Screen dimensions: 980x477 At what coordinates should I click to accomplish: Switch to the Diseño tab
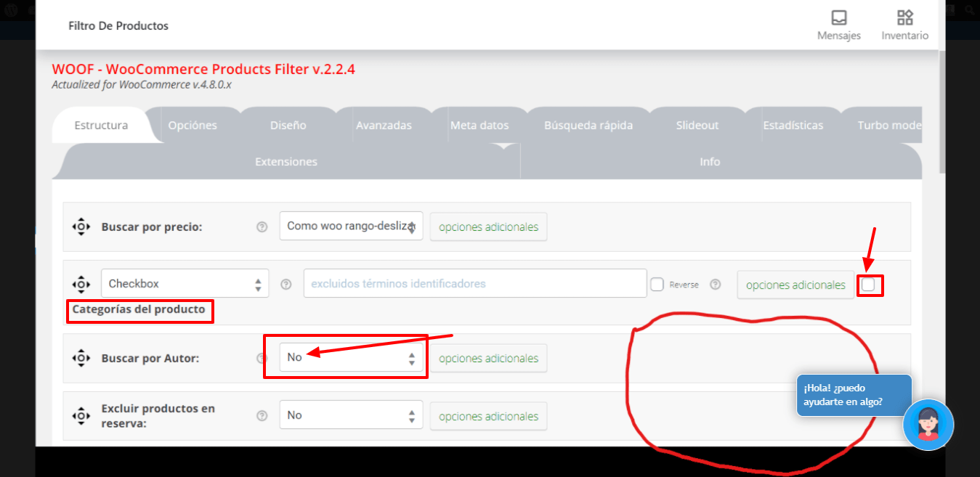[x=288, y=125]
